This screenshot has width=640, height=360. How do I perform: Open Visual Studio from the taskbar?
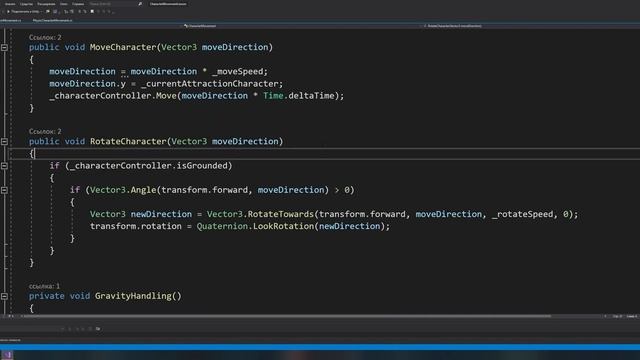(7, 355)
